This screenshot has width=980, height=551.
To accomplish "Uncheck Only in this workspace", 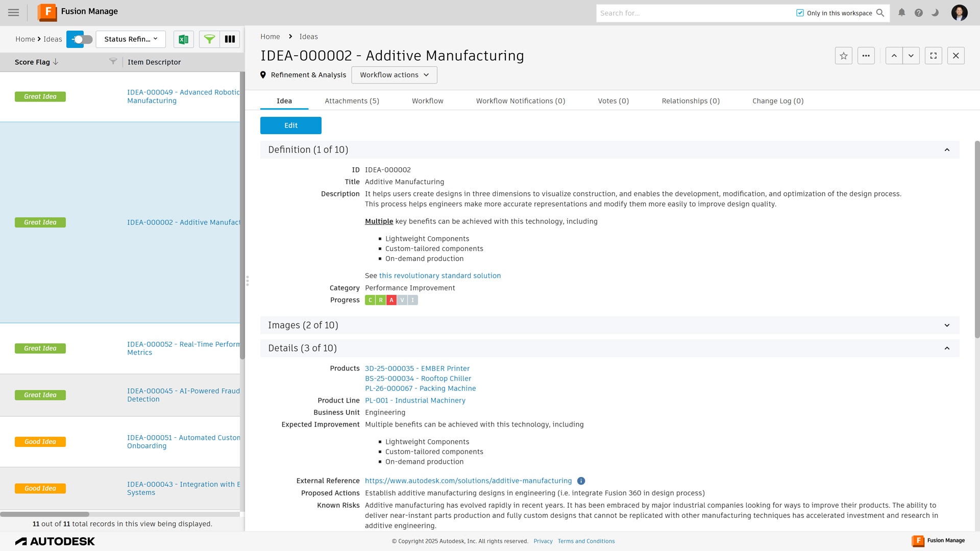I will point(800,13).
